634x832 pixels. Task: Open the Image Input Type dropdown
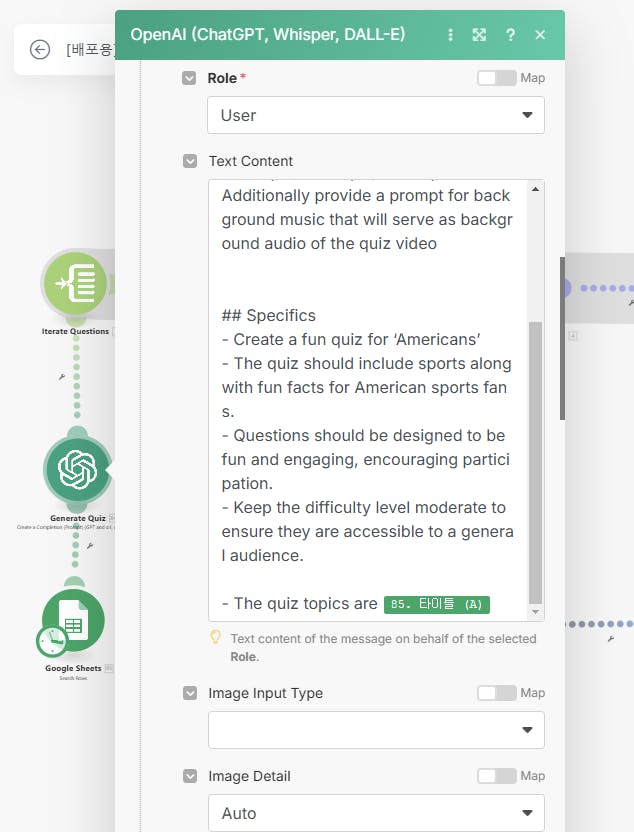376,730
